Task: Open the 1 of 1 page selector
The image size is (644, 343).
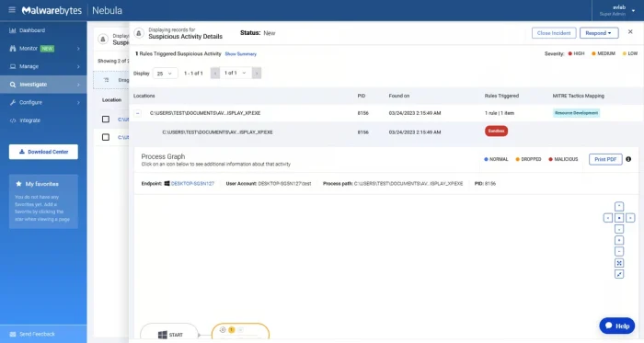Action: click(236, 73)
